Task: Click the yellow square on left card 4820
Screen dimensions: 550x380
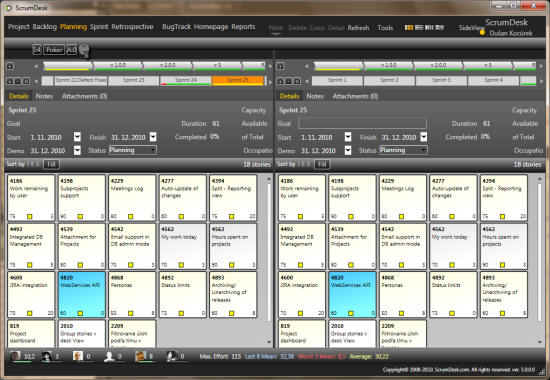Action: 80,313
